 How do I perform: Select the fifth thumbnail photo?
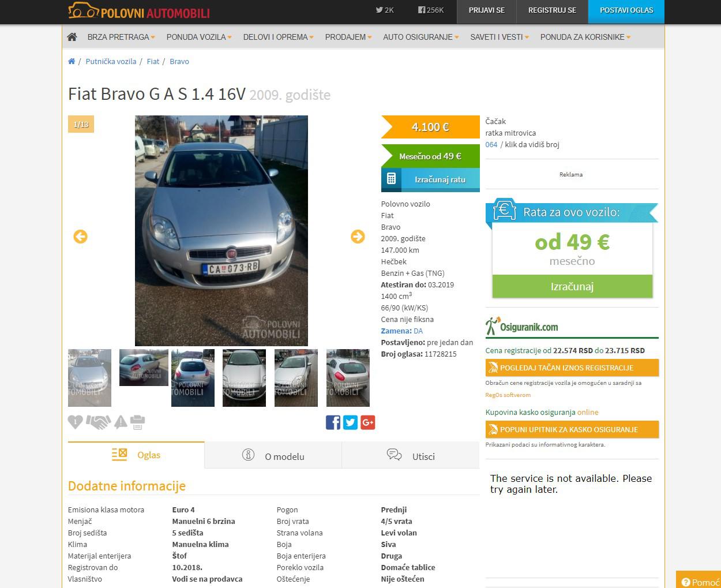296,378
